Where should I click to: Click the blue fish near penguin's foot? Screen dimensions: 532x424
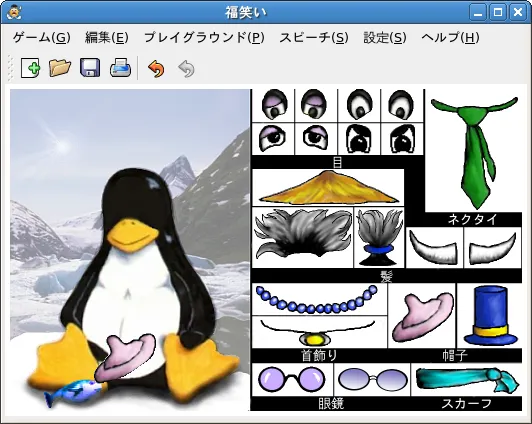[73, 392]
